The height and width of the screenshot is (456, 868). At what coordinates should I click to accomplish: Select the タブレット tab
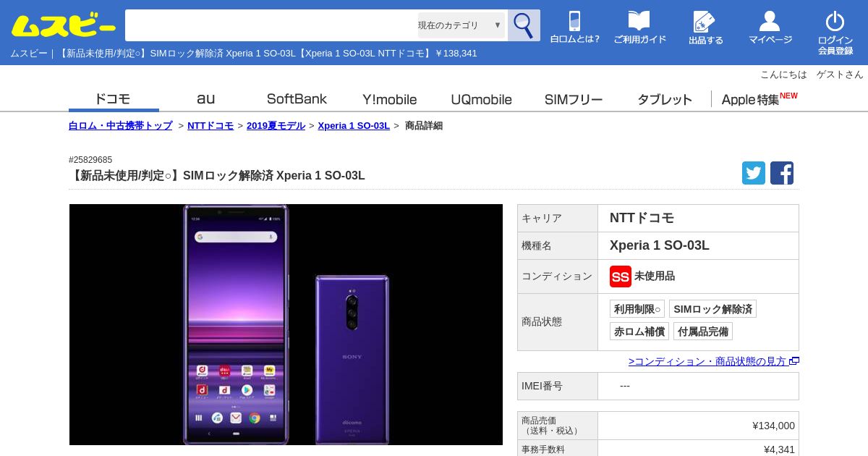665,99
